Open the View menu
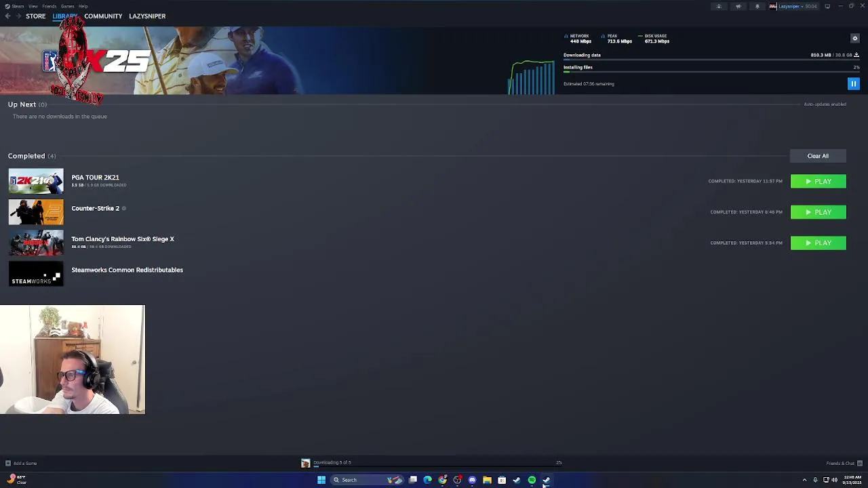 point(33,6)
